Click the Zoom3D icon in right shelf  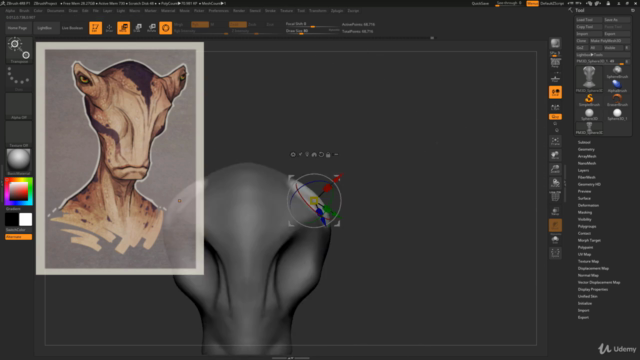pos(555,169)
